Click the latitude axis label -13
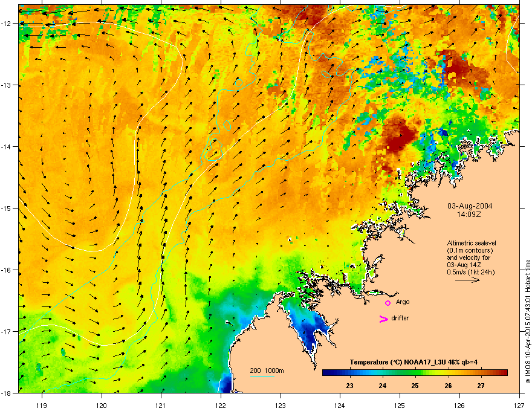Image resolution: width=532 pixels, height=411 pixels. point(6,85)
